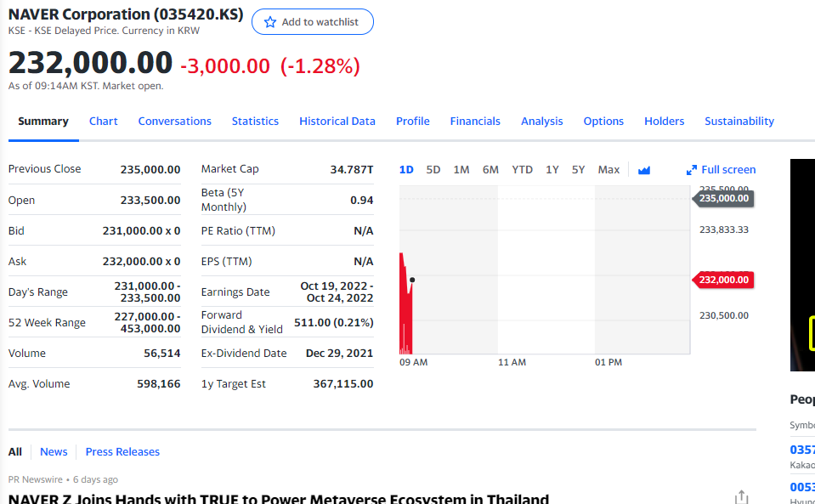View the Financials tab

point(475,121)
